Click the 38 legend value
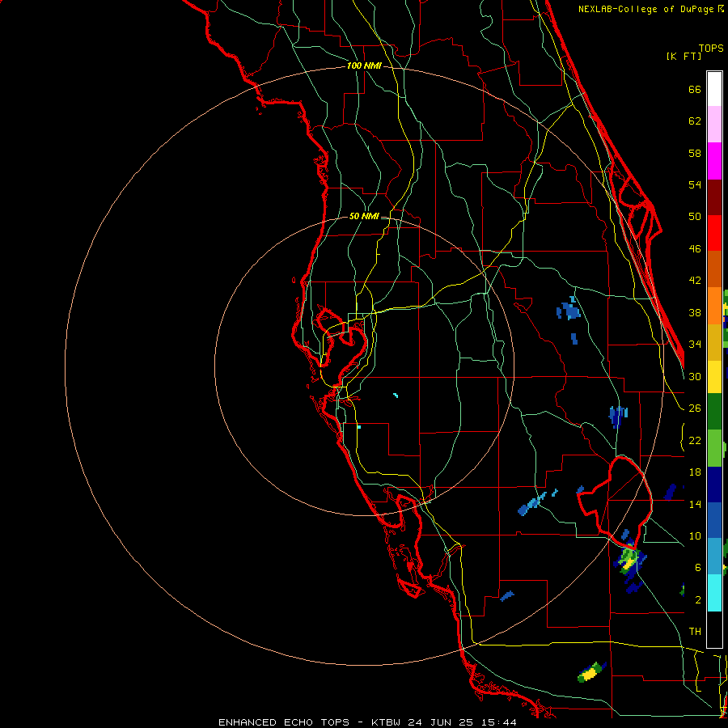The height and width of the screenshot is (728, 728). pos(695,312)
